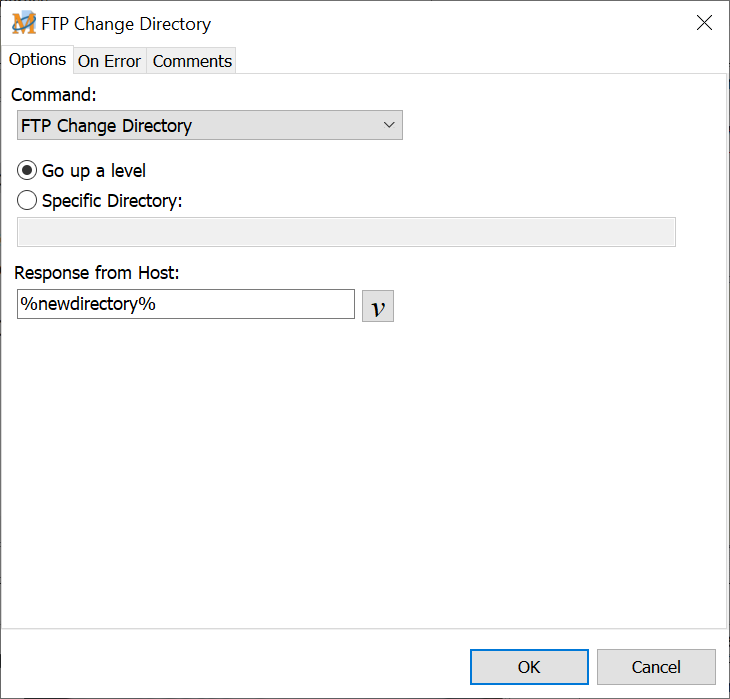Click the Cancel button

[656, 667]
